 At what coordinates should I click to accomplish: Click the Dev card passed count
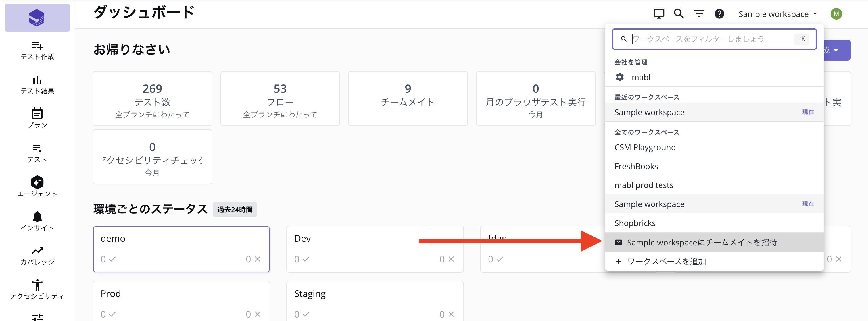[302, 259]
